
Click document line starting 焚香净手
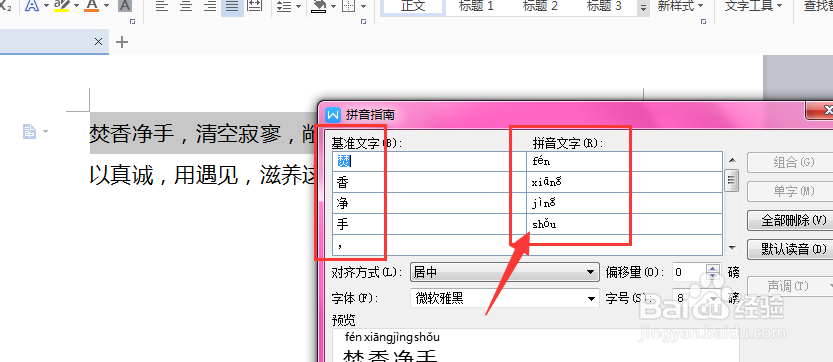(x=202, y=133)
